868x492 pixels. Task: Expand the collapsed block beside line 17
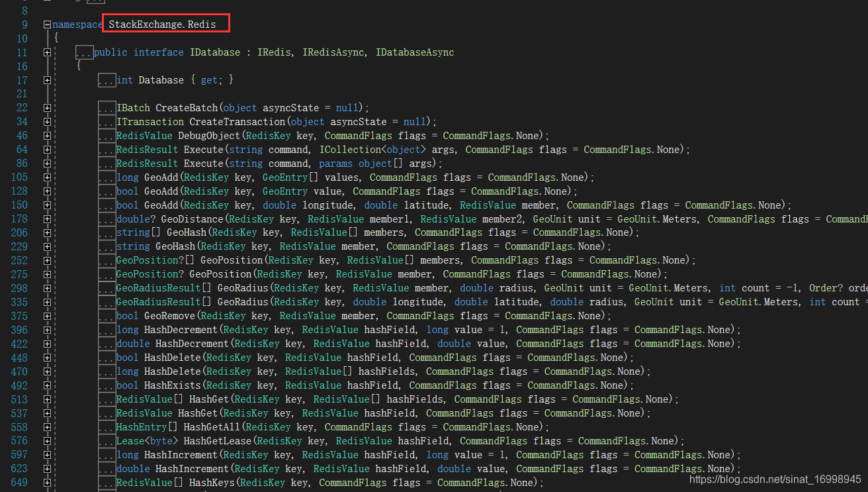click(x=48, y=79)
